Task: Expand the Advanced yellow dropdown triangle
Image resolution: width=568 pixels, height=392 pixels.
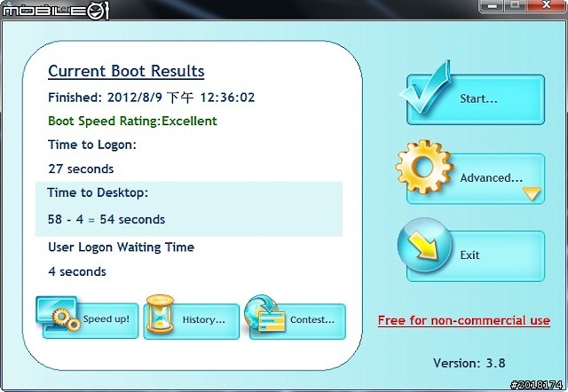Action: click(532, 193)
